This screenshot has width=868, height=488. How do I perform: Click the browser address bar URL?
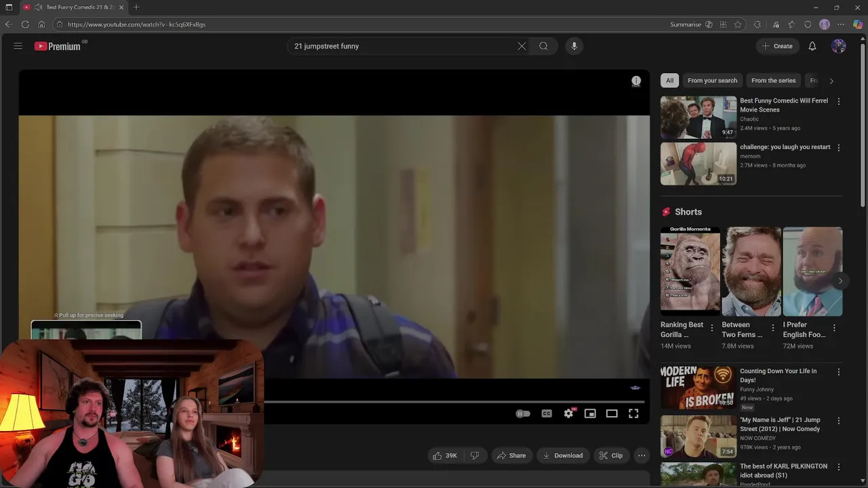pos(136,24)
